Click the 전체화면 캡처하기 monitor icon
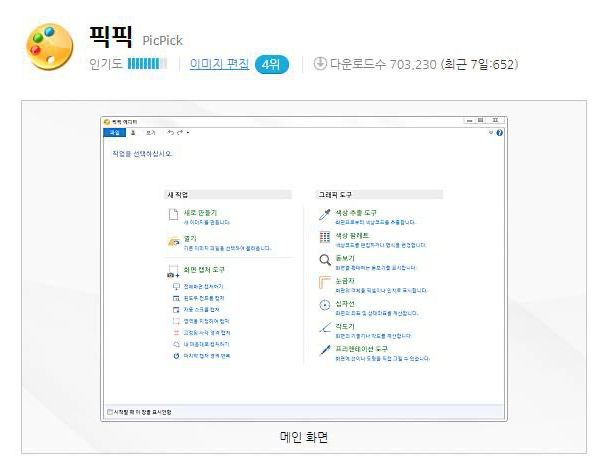611x463 pixels. (176, 286)
